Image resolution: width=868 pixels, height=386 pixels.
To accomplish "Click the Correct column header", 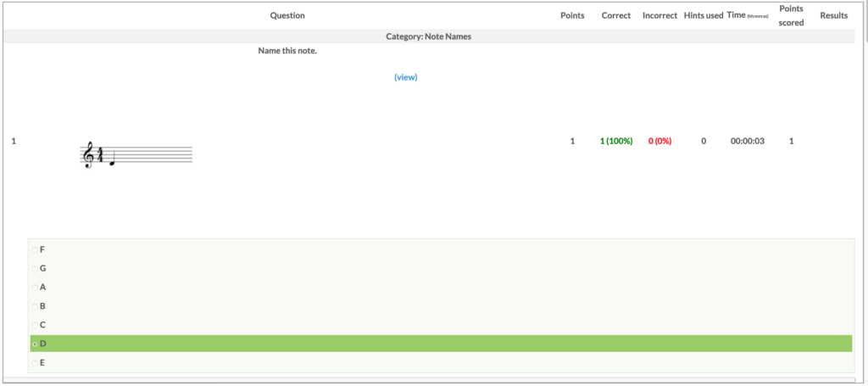I will (615, 15).
